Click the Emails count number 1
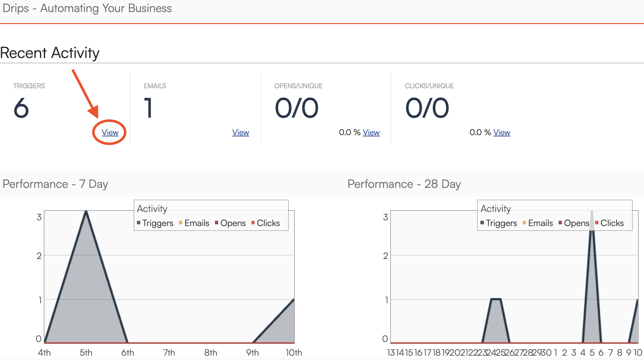 [x=148, y=108]
